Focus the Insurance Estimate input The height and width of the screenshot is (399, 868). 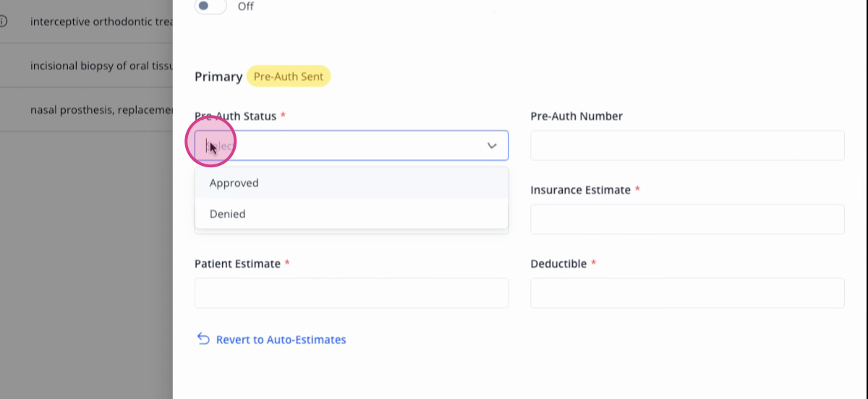pyautogui.click(x=687, y=219)
